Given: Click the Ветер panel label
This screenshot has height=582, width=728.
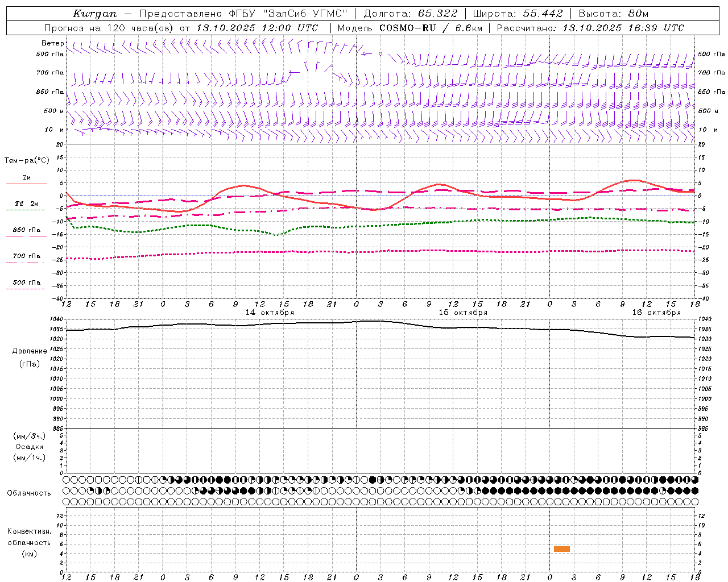Looking at the screenshot, I should (x=52, y=43).
